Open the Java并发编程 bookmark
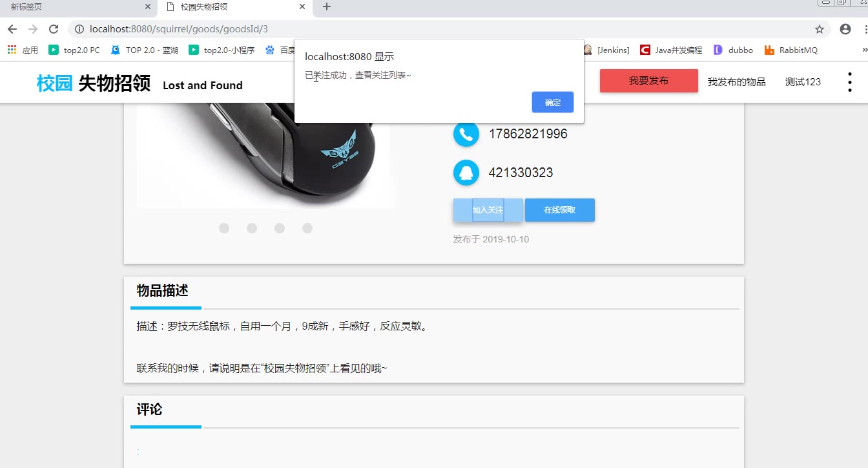The height and width of the screenshot is (468, 868). tap(671, 50)
